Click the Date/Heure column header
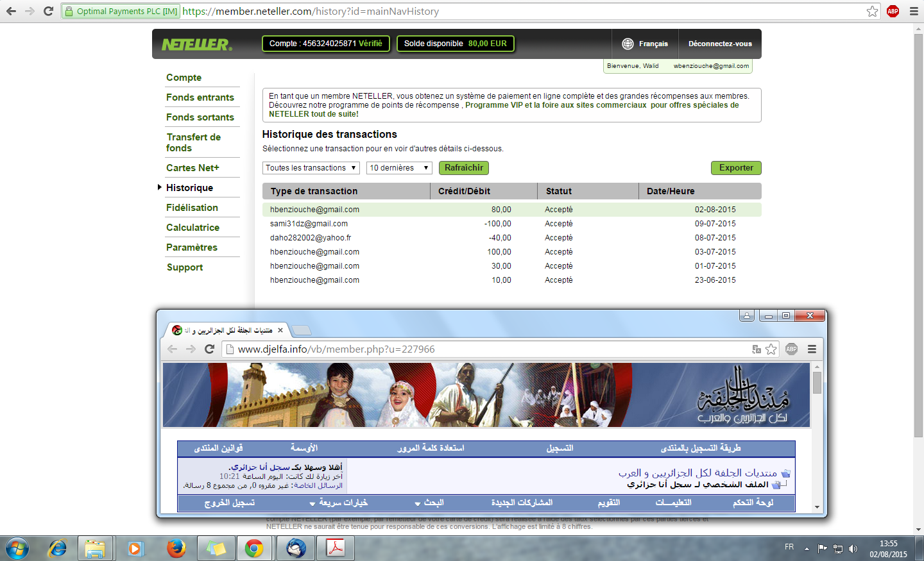Screen dimensions: 924x561 coord(700,191)
